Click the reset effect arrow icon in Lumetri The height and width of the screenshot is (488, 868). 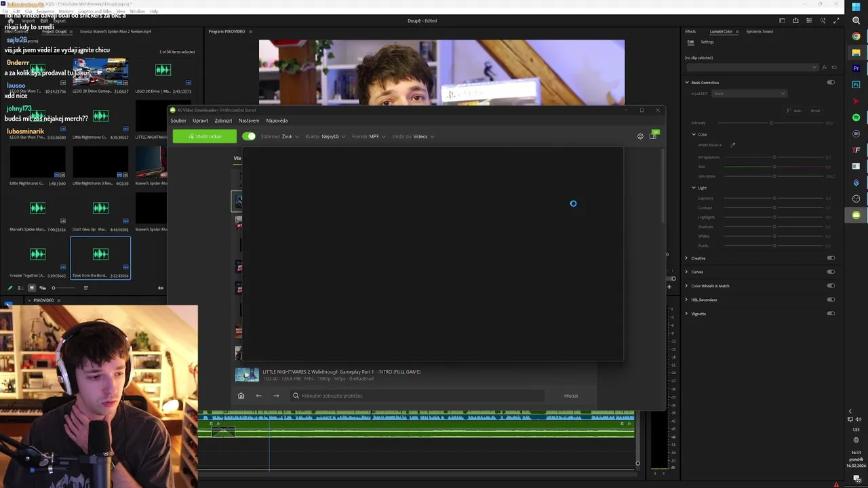834,68
